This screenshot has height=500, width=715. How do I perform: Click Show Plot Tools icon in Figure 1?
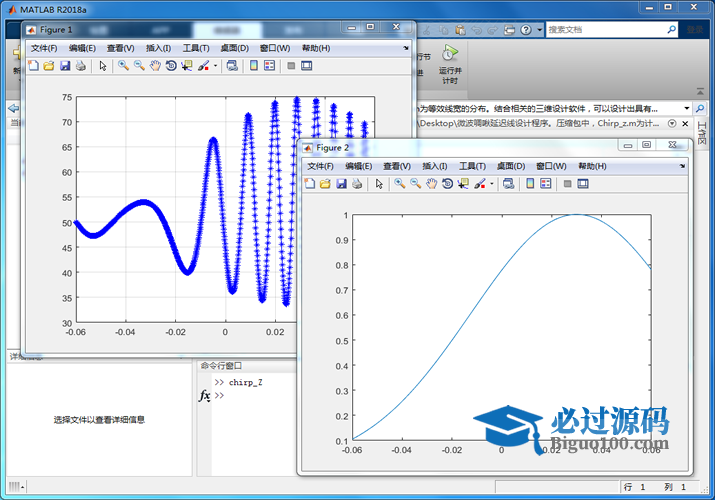click(306, 66)
